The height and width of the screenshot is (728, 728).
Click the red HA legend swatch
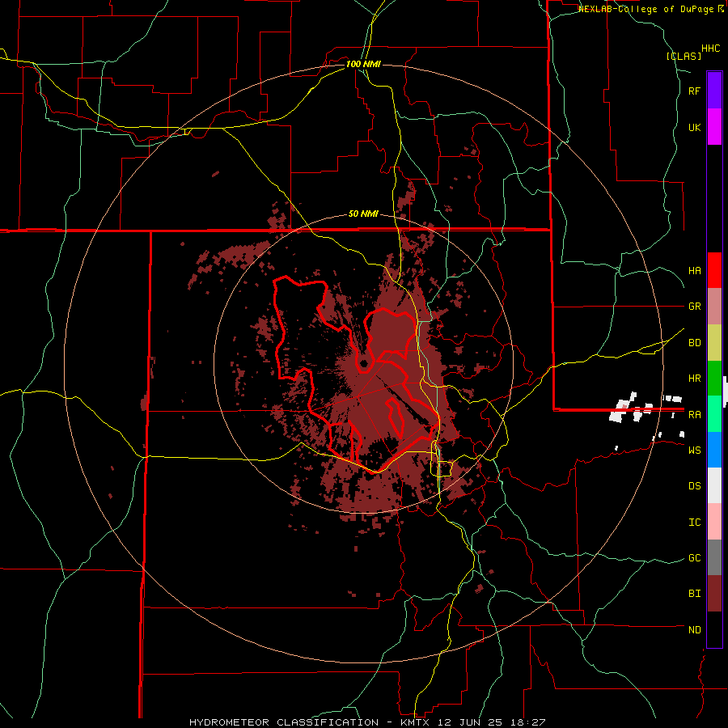(714, 270)
